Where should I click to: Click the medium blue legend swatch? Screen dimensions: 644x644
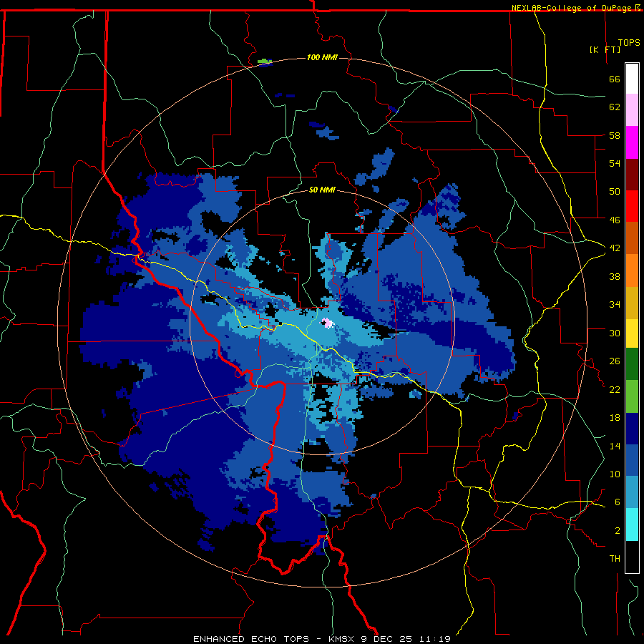[632, 460]
